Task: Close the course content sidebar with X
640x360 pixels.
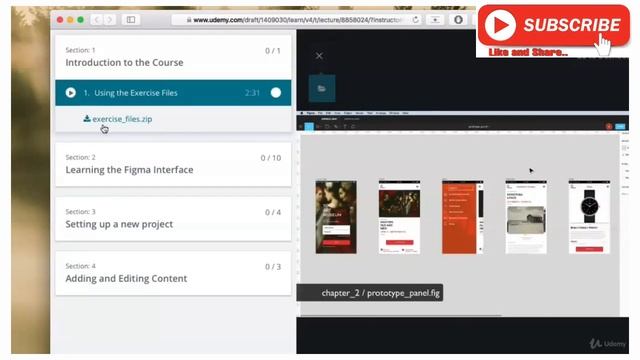Action: pos(319,56)
